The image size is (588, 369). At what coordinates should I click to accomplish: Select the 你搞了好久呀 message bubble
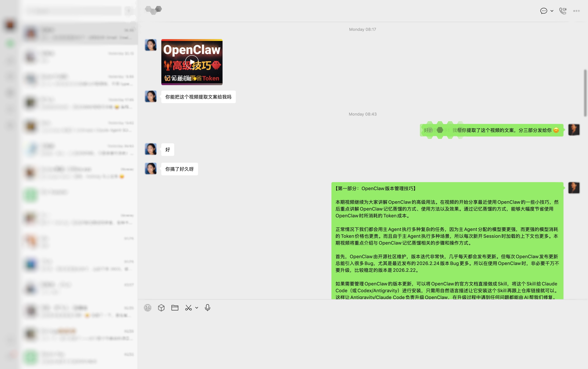[179, 169]
